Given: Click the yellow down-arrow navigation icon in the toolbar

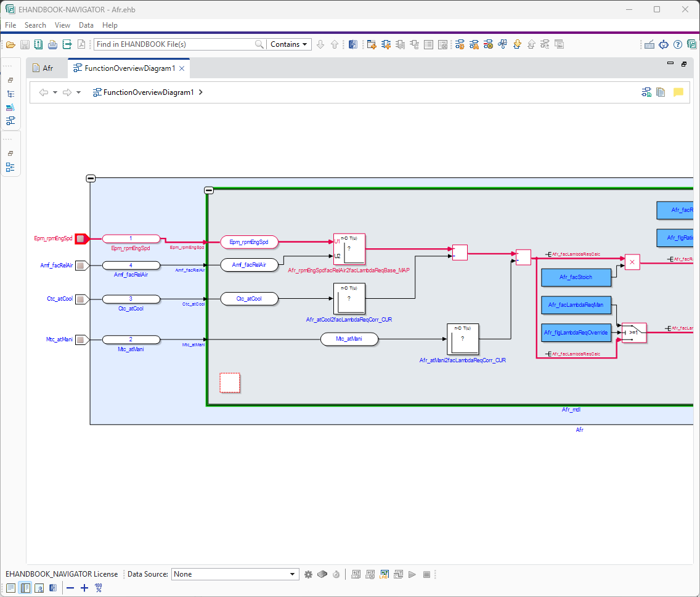Looking at the screenshot, I should tap(517, 44).
